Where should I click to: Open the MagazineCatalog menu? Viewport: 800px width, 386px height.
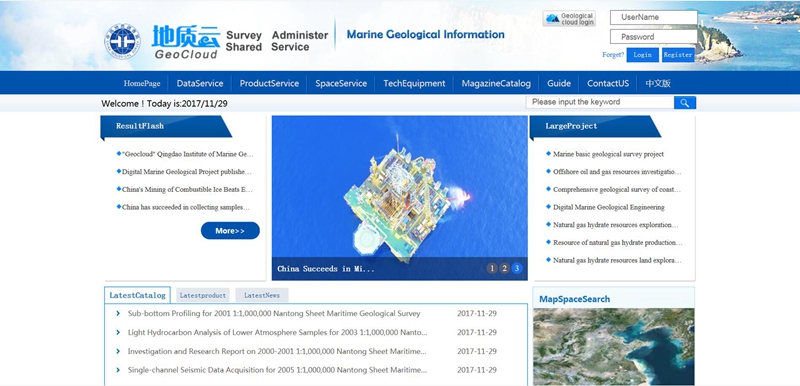point(496,84)
